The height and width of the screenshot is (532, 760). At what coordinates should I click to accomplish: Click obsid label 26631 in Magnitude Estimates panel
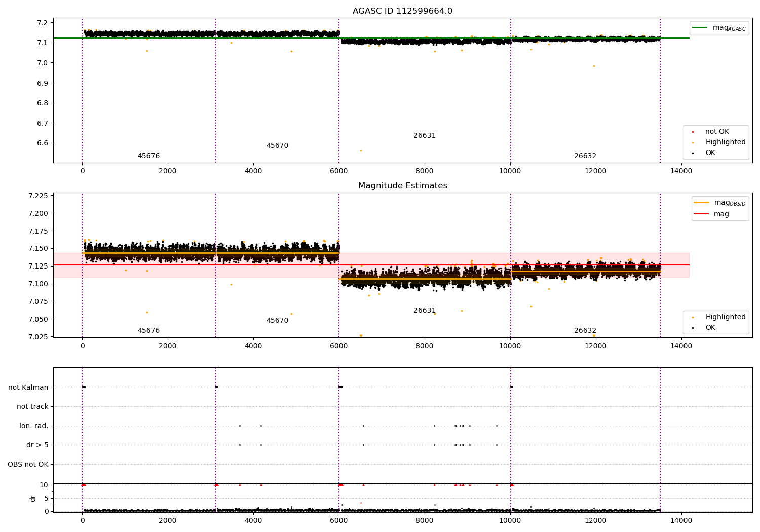(425, 311)
